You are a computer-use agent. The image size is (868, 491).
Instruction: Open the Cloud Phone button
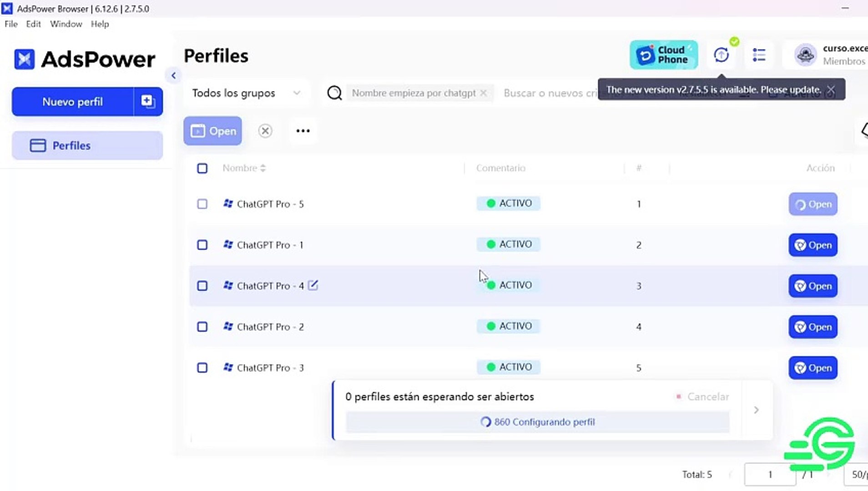click(x=664, y=55)
